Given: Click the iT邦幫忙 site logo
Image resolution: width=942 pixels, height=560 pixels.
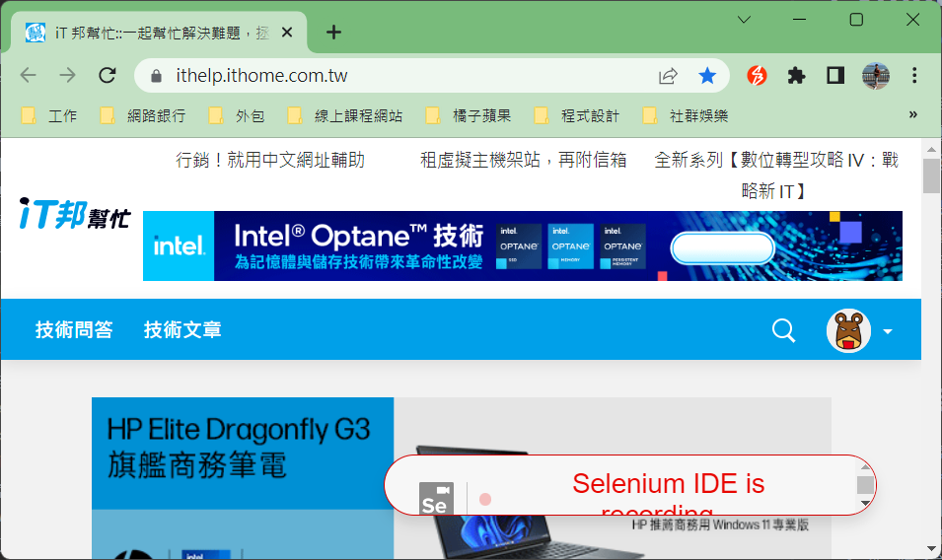Looking at the screenshot, I should 75,214.
